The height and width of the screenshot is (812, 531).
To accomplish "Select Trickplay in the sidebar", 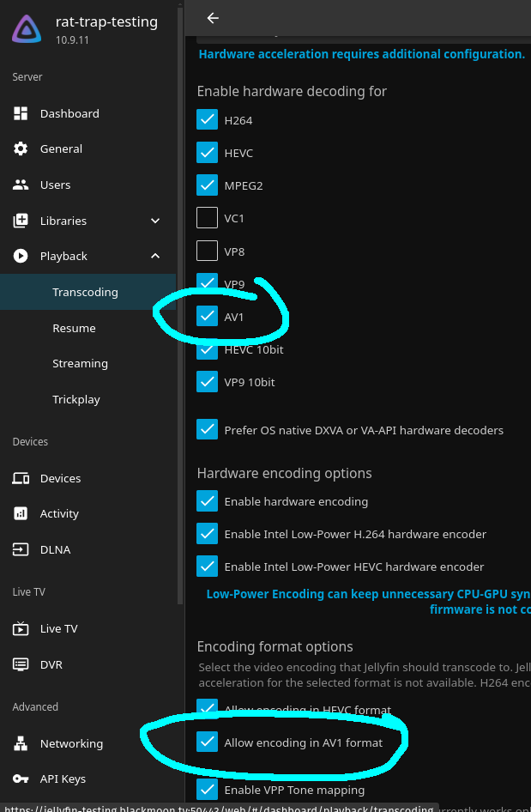I will tap(76, 399).
